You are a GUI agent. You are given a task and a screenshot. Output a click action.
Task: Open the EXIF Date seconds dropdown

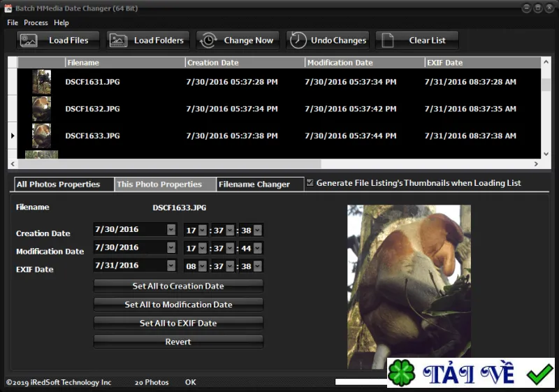(258, 266)
